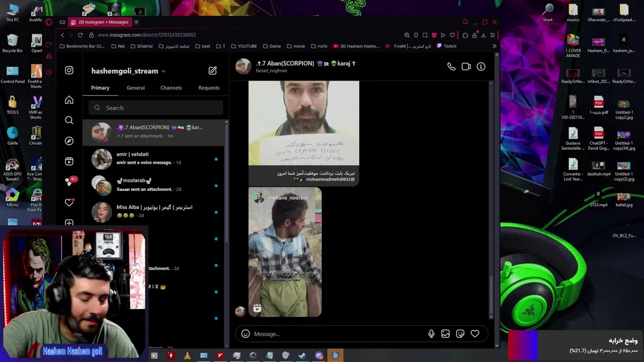Screen dimensions: 644x362
Task: Open the YOUTUBE bookmark folder
Action: click(244, 46)
